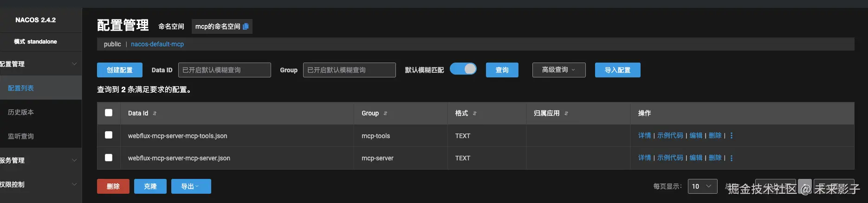Image resolution: width=868 pixels, height=203 pixels.
Task: Open more actions for webflux-mcp-server-mcp-tools.json
Action: (732, 136)
